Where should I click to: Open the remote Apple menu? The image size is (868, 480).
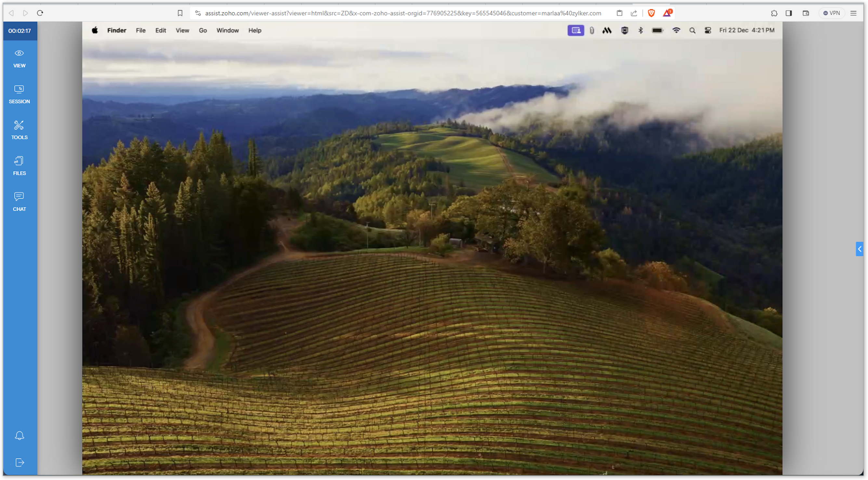(x=95, y=30)
